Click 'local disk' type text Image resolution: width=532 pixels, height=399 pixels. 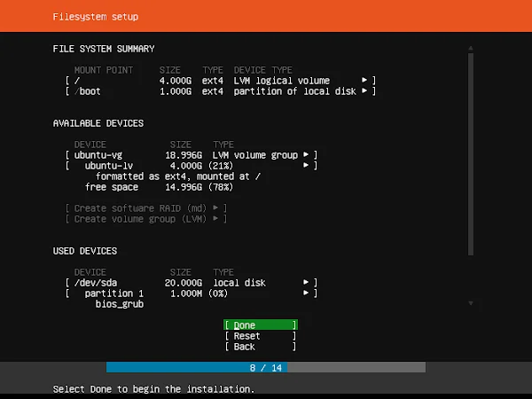coord(239,283)
